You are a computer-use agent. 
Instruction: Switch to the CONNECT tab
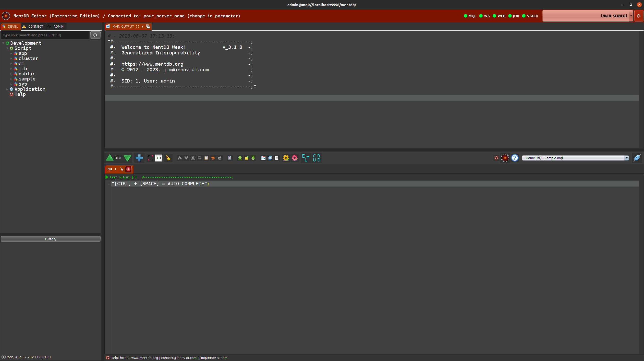point(33,26)
